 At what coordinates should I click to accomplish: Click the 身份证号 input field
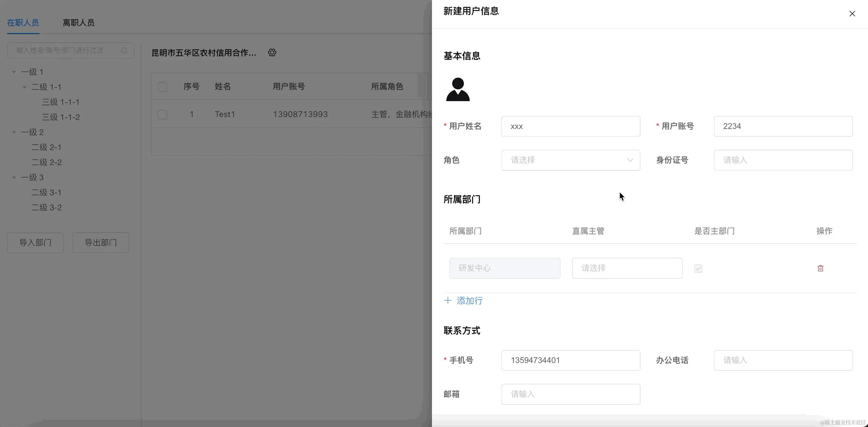point(783,160)
